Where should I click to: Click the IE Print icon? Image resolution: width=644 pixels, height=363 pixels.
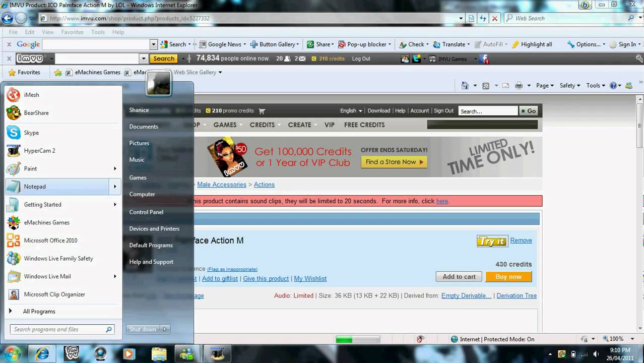tap(519, 86)
